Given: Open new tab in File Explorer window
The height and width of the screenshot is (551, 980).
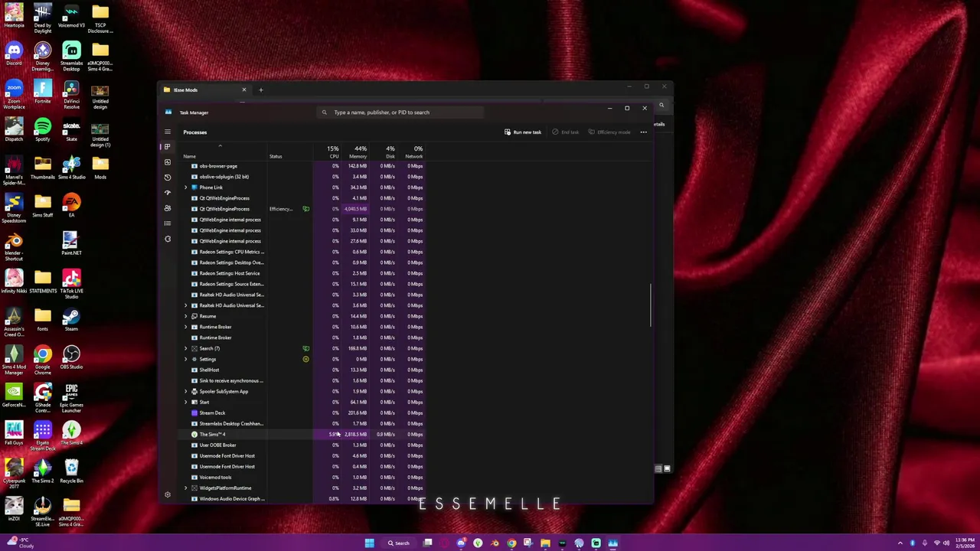Looking at the screenshot, I should tap(260, 90).
